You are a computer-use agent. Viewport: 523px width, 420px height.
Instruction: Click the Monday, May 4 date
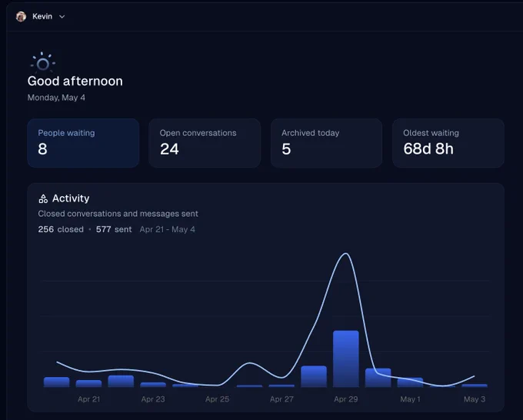[56, 98]
